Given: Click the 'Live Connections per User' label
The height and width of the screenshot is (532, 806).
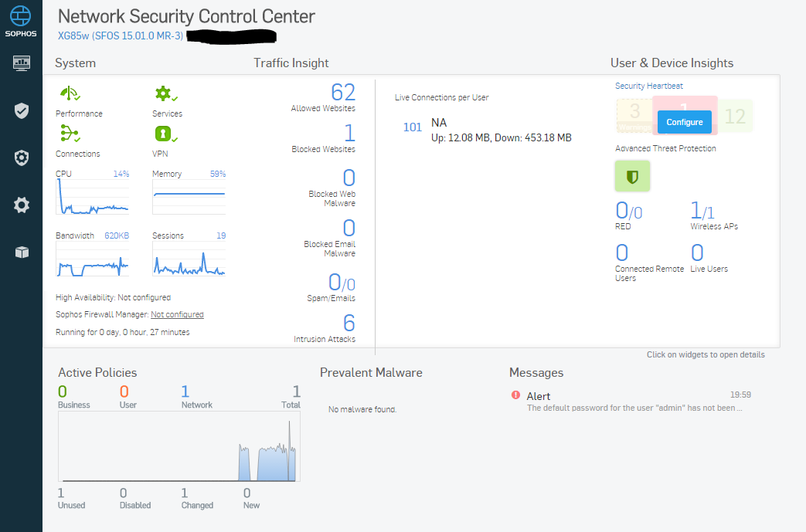Looking at the screenshot, I should (441, 97).
